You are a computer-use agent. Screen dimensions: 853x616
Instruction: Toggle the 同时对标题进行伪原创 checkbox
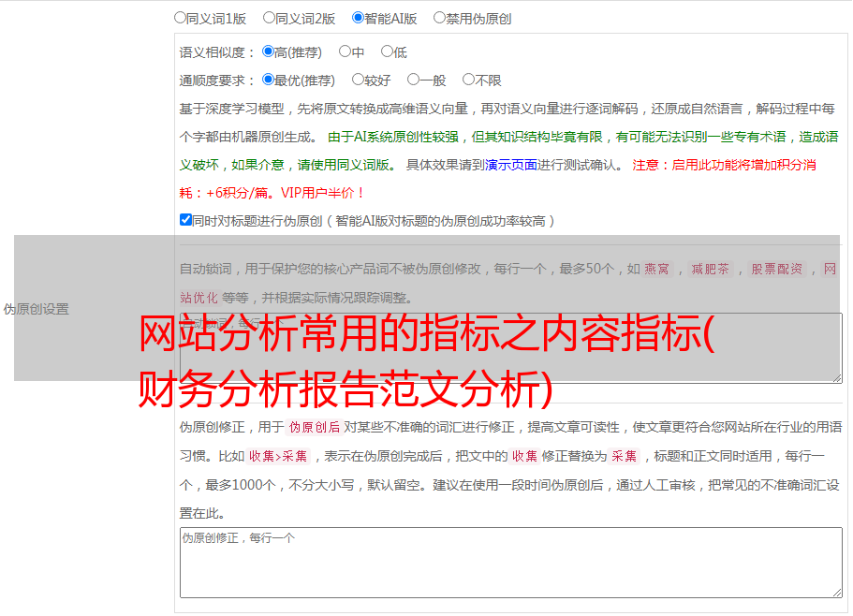click(x=185, y=220)
